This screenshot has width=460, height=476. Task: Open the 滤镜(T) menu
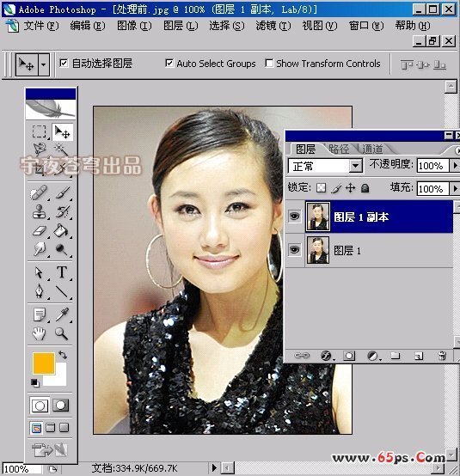(x=273, y=26)
